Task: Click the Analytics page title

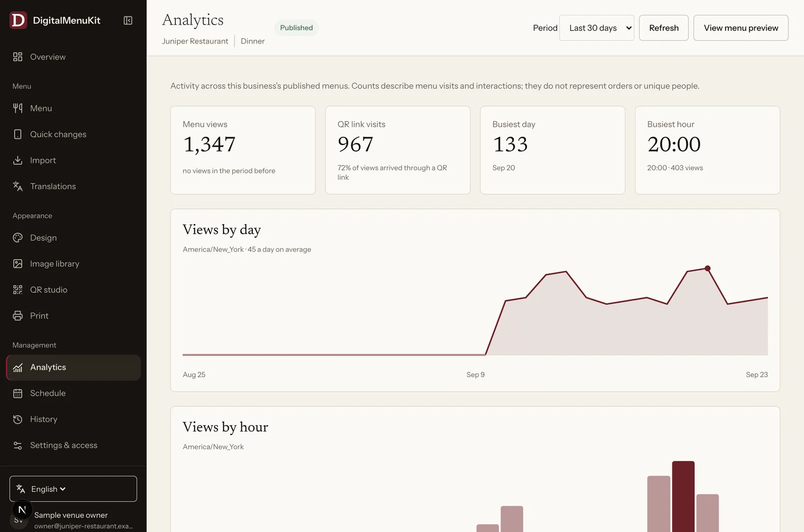Action: pos(193,20)
